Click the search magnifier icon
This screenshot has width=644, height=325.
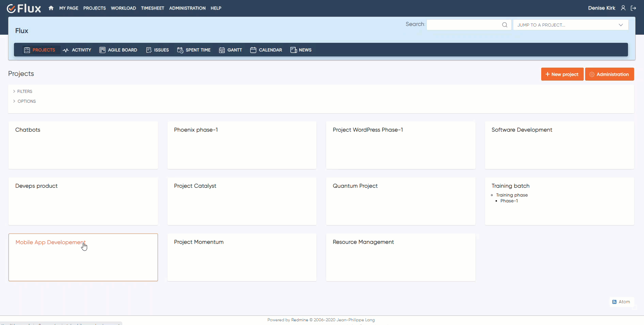(x=505, y=24)
